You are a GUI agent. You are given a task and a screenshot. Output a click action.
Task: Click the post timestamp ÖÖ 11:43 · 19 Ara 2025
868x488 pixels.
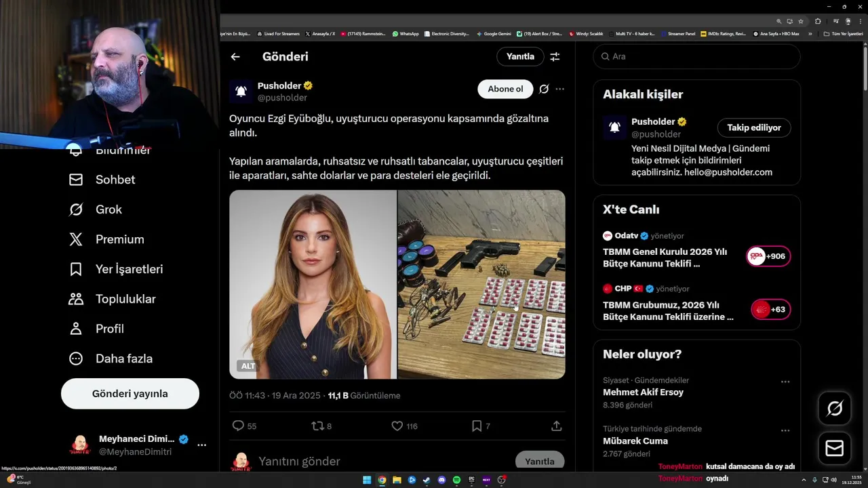click(275, 396)
